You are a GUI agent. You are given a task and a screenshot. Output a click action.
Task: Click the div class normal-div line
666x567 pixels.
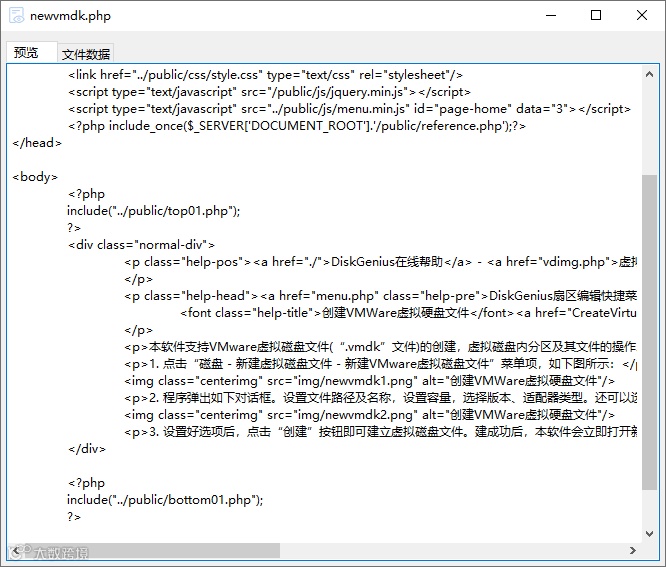141,245
